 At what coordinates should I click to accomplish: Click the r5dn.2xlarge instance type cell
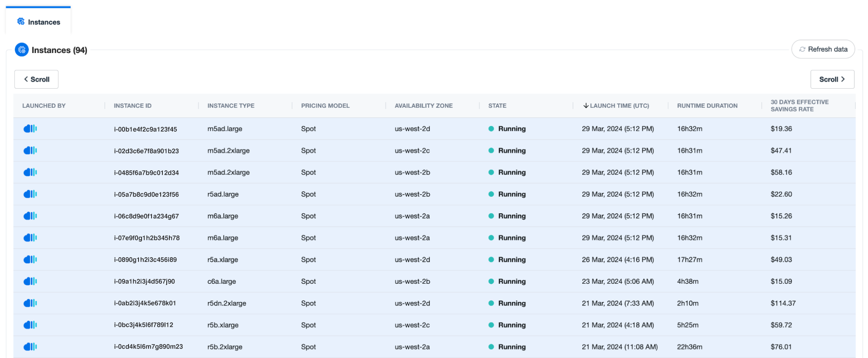coord(227,303)
